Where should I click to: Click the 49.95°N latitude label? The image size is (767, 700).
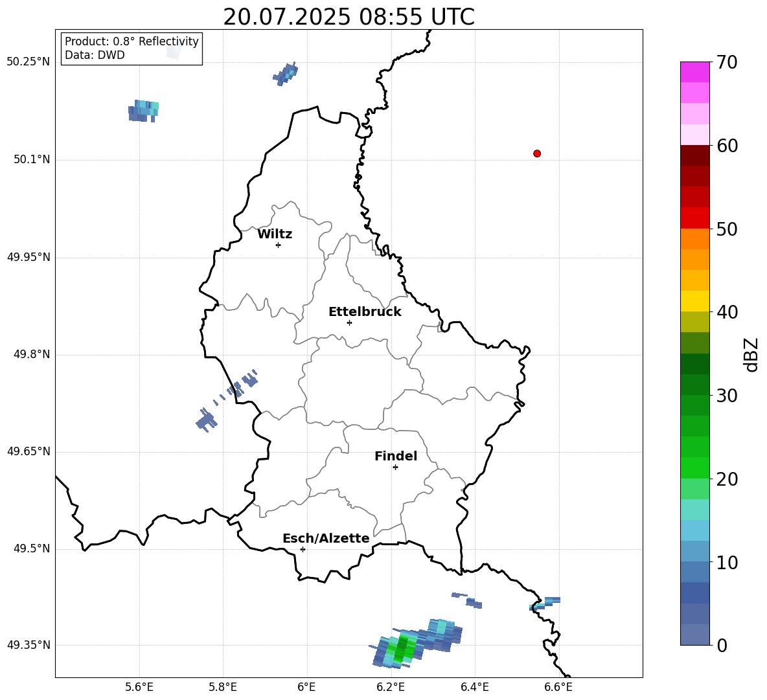(x=29, y=257)
